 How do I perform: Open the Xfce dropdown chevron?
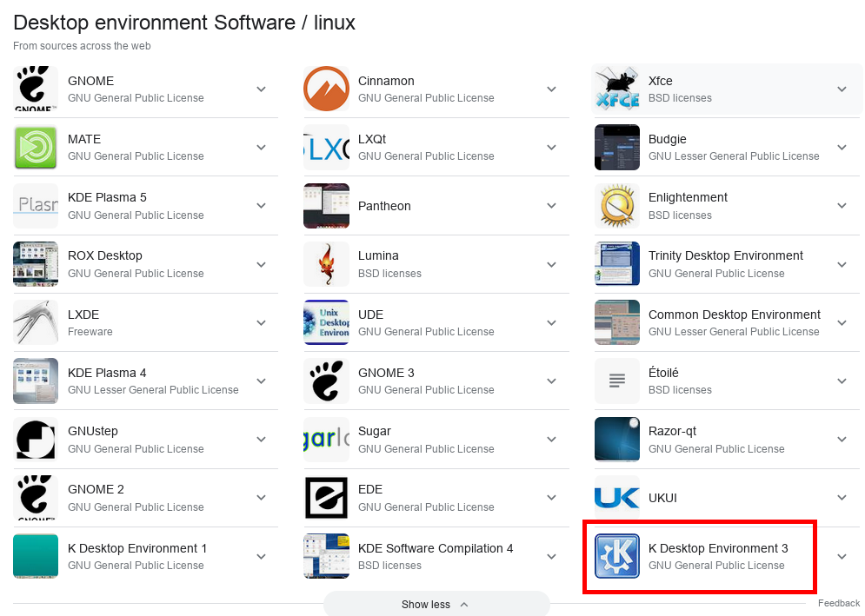click(x=842, y=89)
